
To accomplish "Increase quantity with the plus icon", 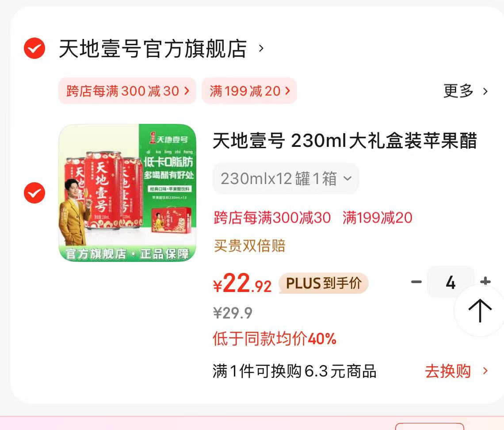I will (x=485, y=282).
